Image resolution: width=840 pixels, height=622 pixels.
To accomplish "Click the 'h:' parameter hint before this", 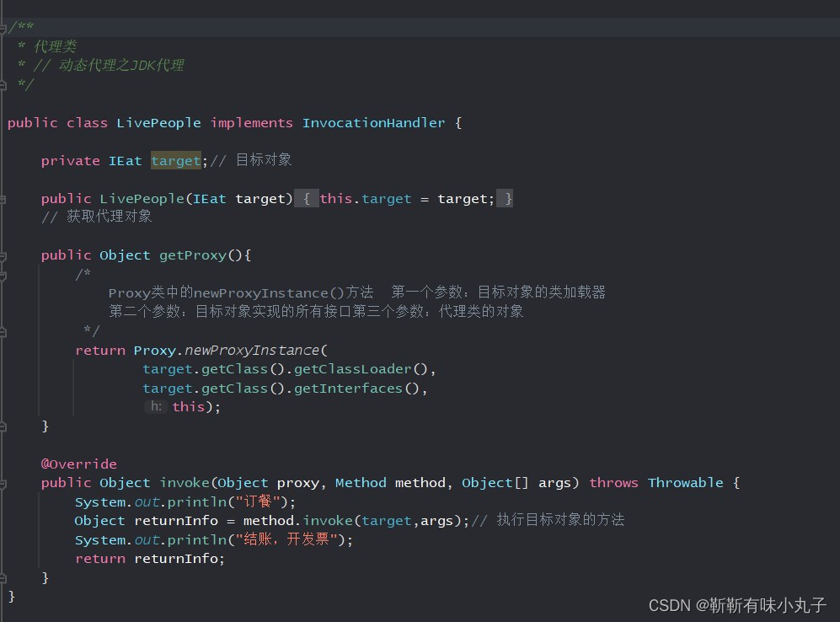I will (155, 406).
